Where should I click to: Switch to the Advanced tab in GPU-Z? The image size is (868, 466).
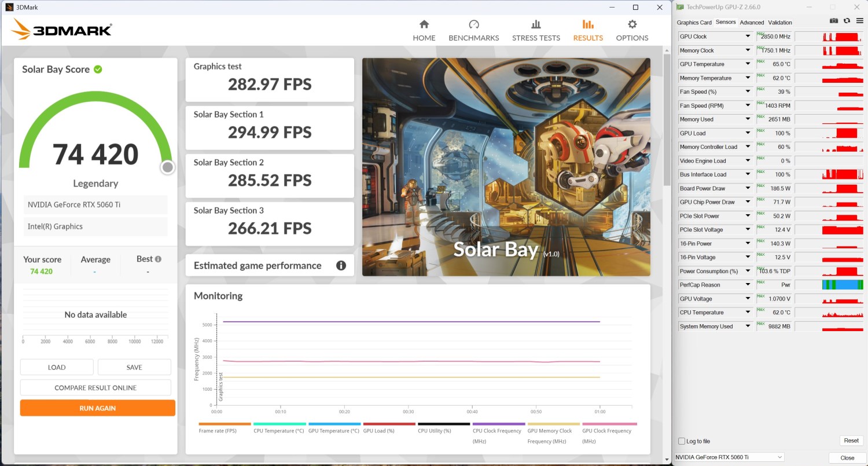752,23
